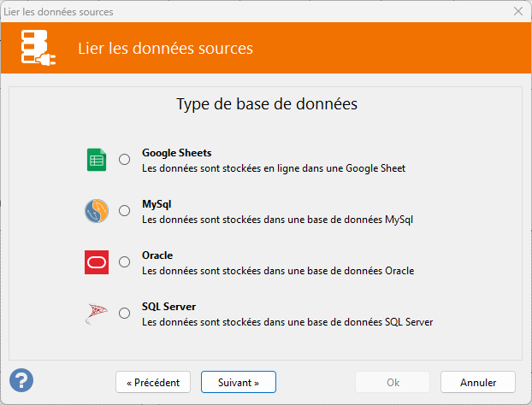Click the MySql dolphin logo icon
The image size is (532, 405).
click(x=97, y=211)
